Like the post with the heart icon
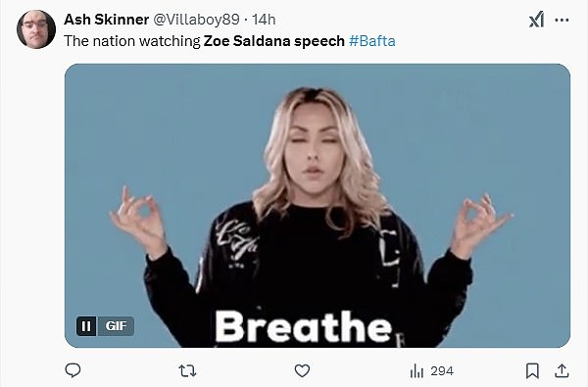This screenshot has width=588, height=387. pos(302,371)
